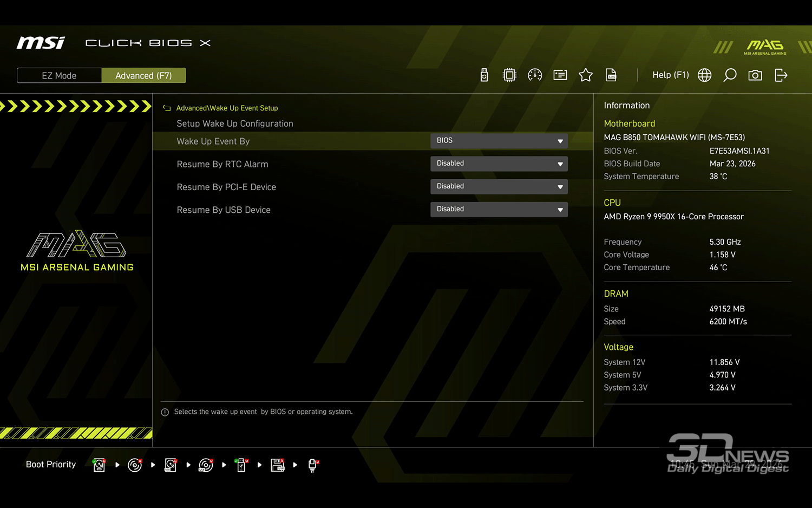Select the Advanced (F7) tab
Viewport: 812px width, 508px height.
click(x=143, y=76)
